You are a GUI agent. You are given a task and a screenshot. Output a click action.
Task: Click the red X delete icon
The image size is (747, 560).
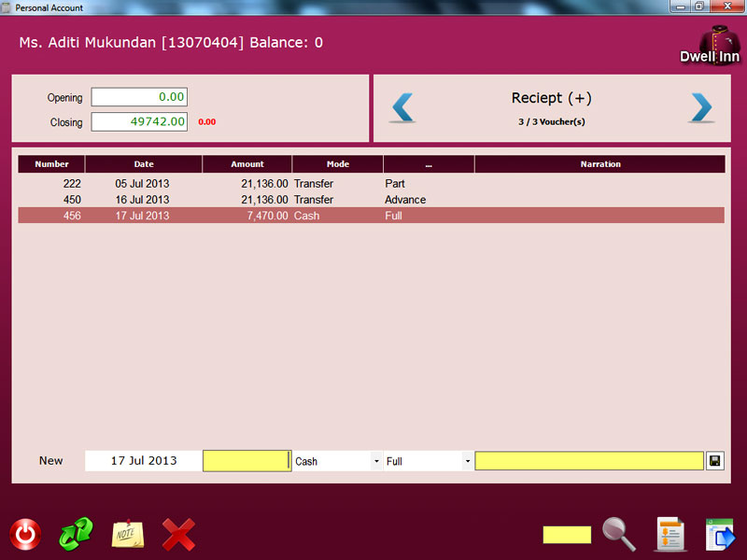[x=178, y=535]
